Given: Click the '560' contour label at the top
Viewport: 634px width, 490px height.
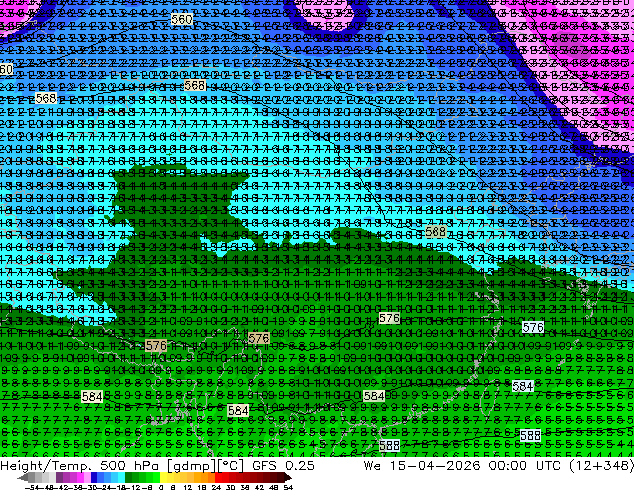Looking at the screenshot, I should tap(182, 19).
